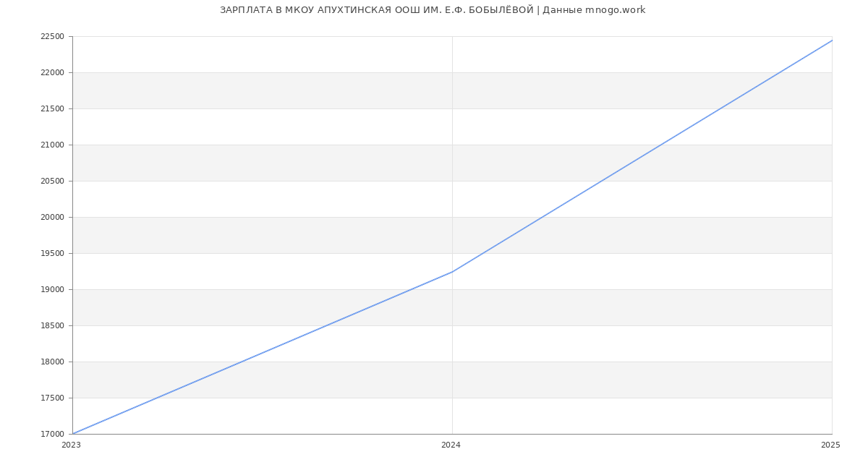
Task: Click the 22500 y-axis label
Action: (x=53, y=37)
